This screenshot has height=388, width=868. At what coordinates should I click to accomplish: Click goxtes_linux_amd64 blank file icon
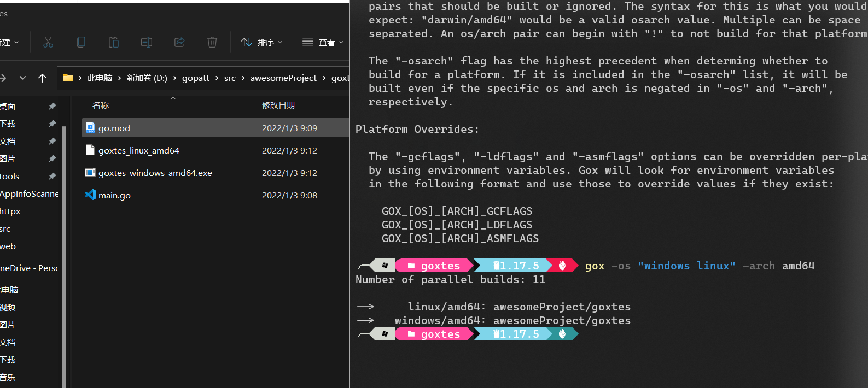click(90, 150)
